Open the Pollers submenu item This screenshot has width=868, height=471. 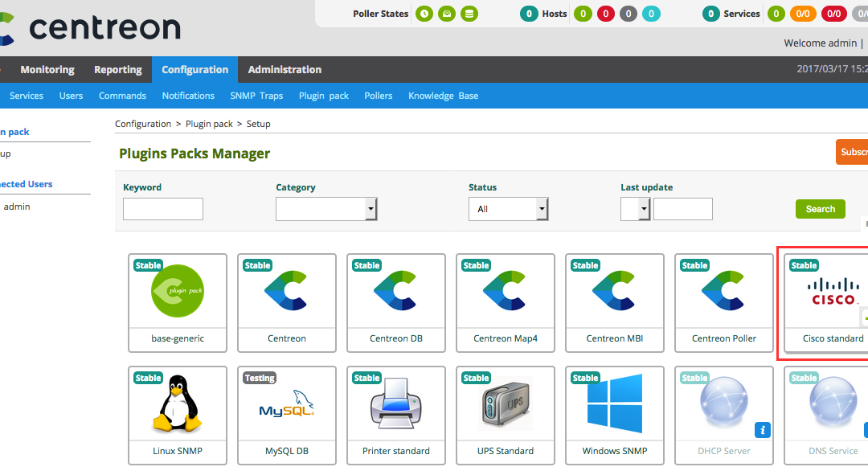pyautogui.click(x=379, y=96)
